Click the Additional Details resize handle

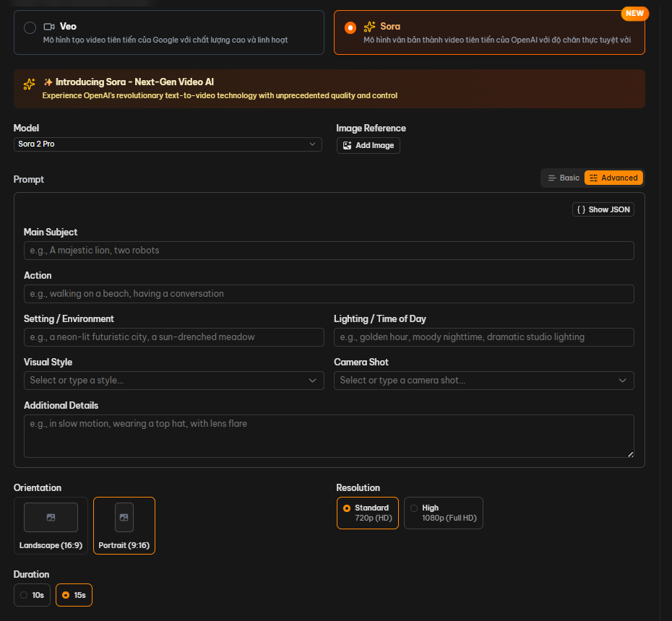[x=630, y=454]
